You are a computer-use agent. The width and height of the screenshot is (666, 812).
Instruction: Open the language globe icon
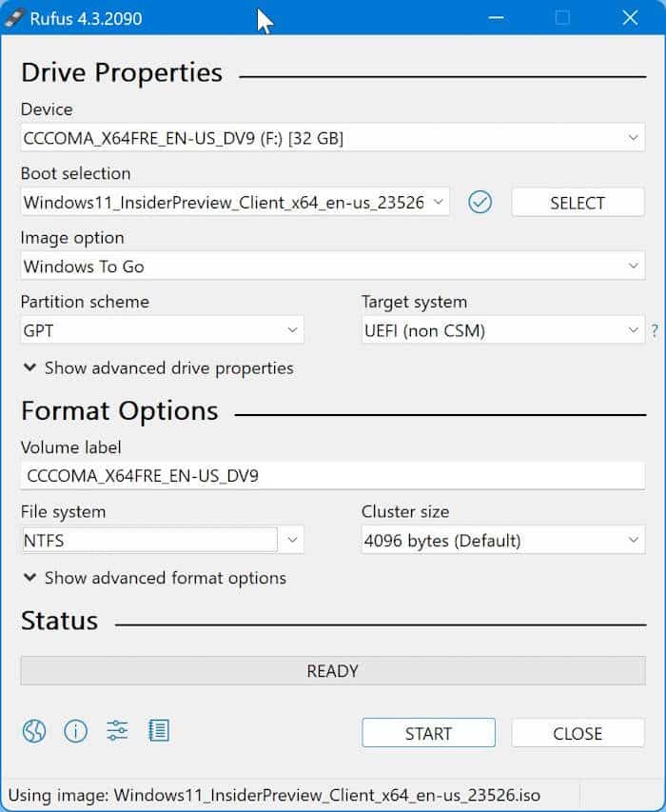tap(34, 731)
